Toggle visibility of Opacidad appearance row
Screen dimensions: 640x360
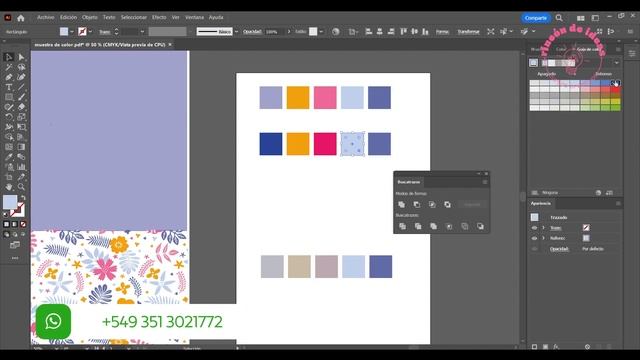click(x=534, y=249)
